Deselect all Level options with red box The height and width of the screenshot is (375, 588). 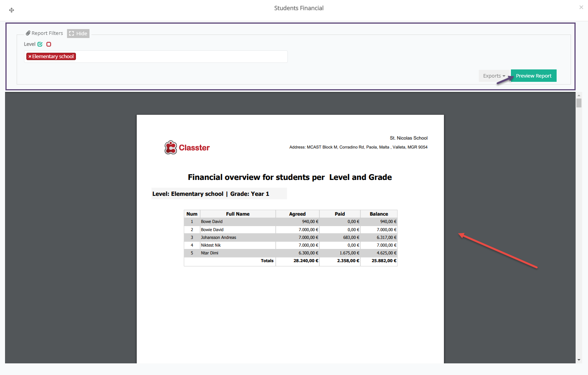[49, 44]
